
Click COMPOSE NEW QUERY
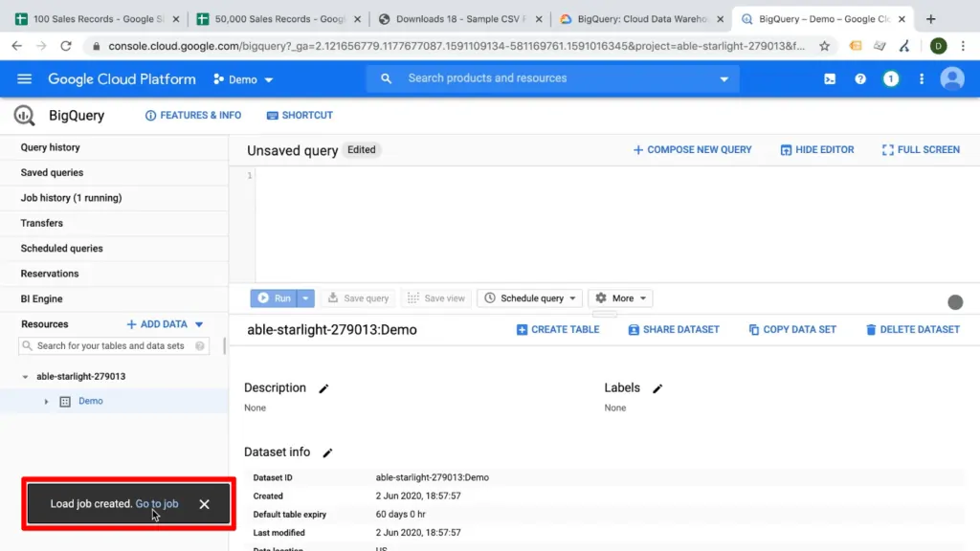click(x=692, y=150)
